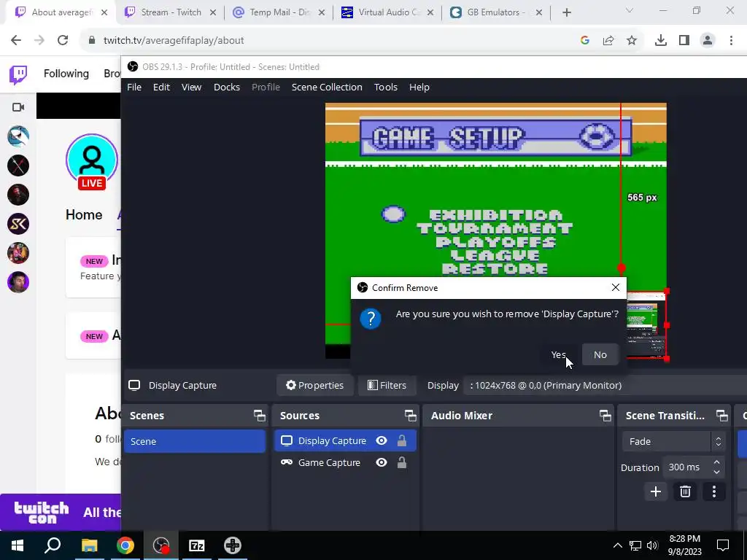Viewport: 747px width, 560px height.
Task: Click the address bar URL
Action: click(174, 41)
